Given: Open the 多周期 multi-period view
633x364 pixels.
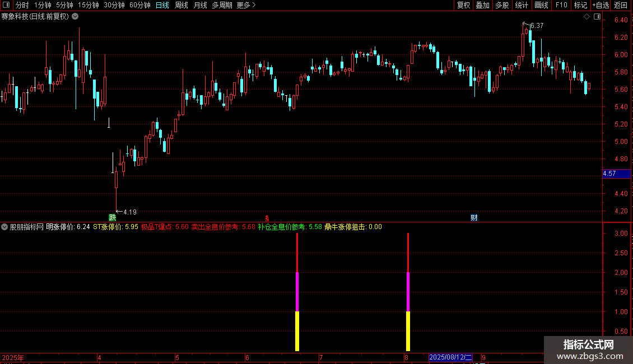Looking at the screenshot, I should (x=222, y=5).
